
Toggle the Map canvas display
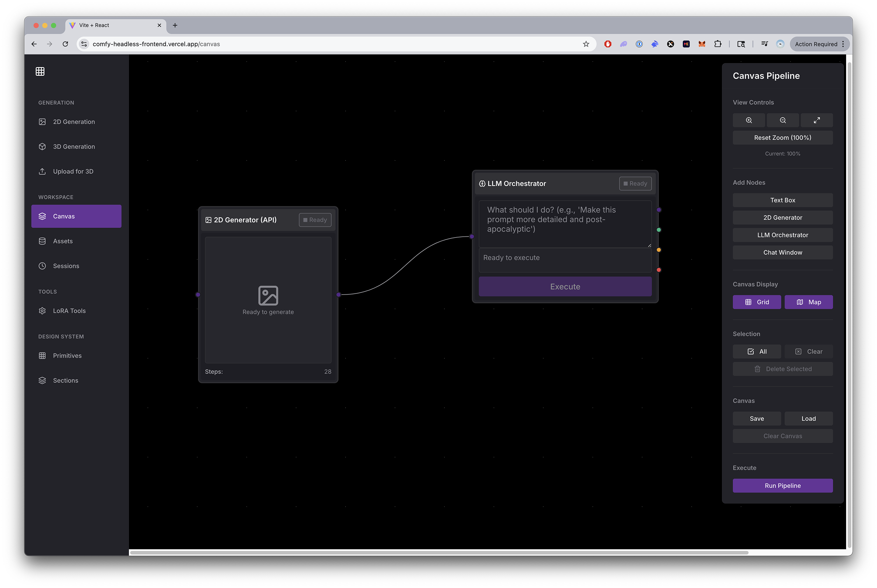(x=808, y=302)
